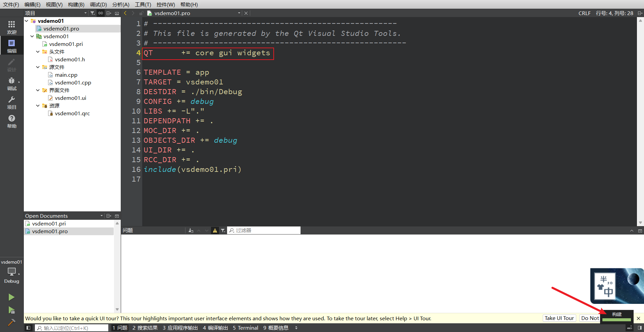Open the 文件(F) menu
The image size is (644, 332).
coord(11,4)
